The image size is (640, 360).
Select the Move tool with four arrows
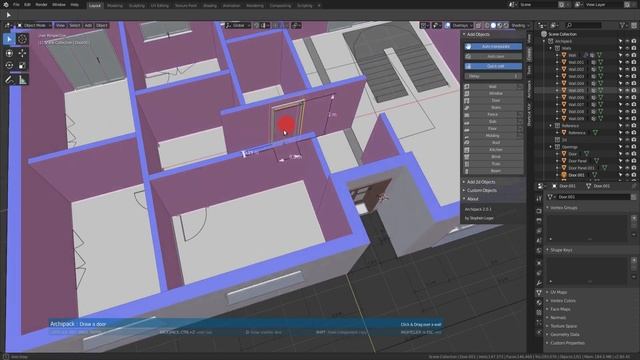pyautogui.click(x=22, y=53)
